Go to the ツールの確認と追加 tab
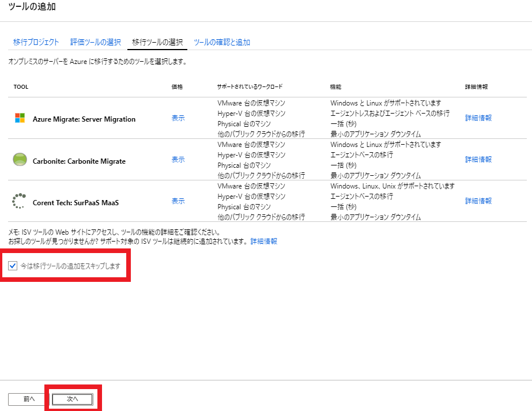Viewport: 532px width, 411px height. [x=222, y=42]
